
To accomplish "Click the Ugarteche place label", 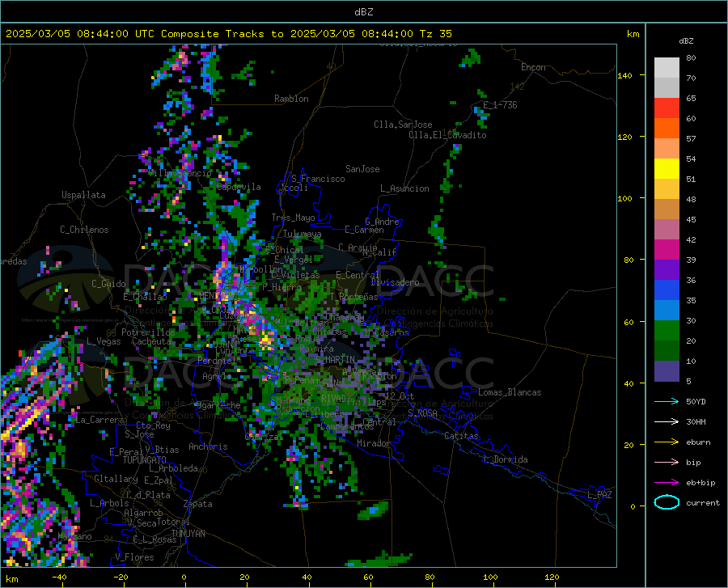I will click(218, 405).
